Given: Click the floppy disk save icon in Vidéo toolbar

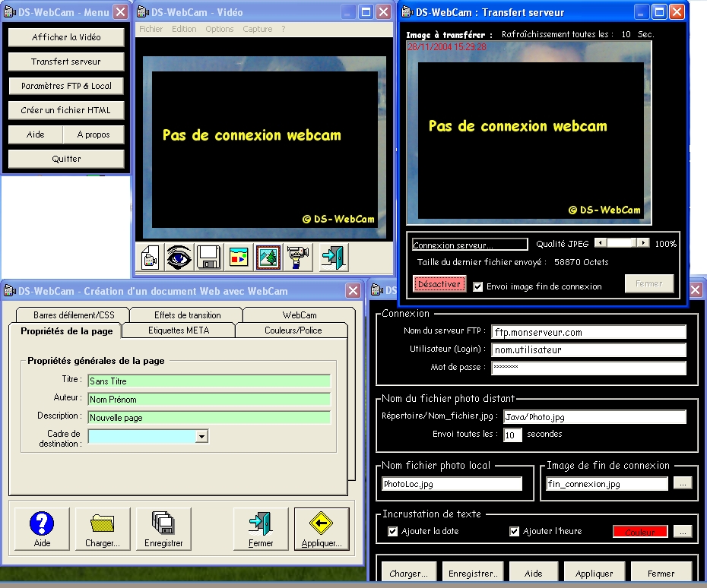Looking at the screenshot, I should [x=208, y=258].
